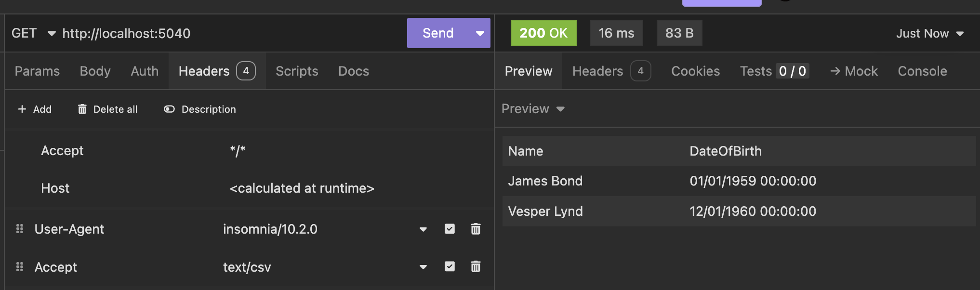Viewport: 980px width, 290px height.
Task: Disable the text/csv Accept header checkbox
Action: click(450, 266)
